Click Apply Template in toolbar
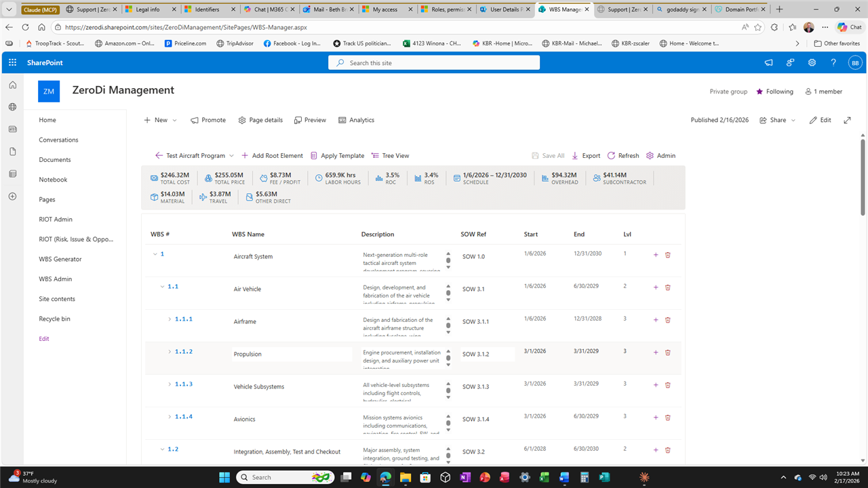The height and width of the screenshot is (488, 868). coord(337,156)
